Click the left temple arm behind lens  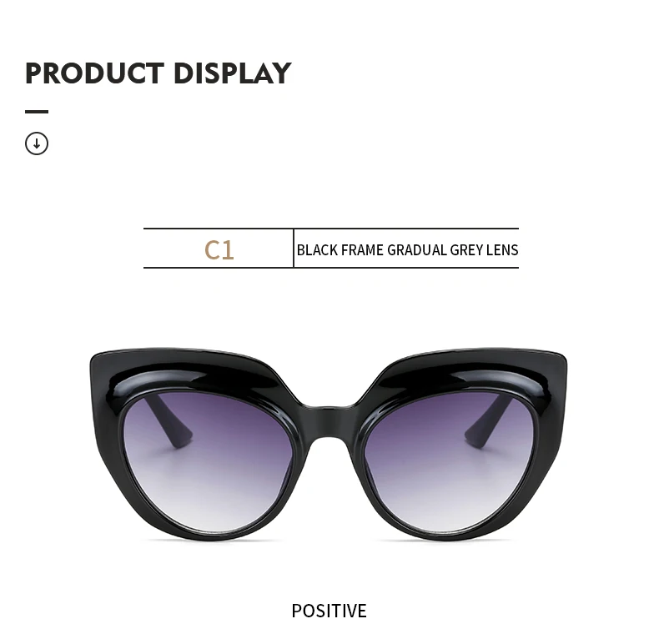(x=169, y=420)
